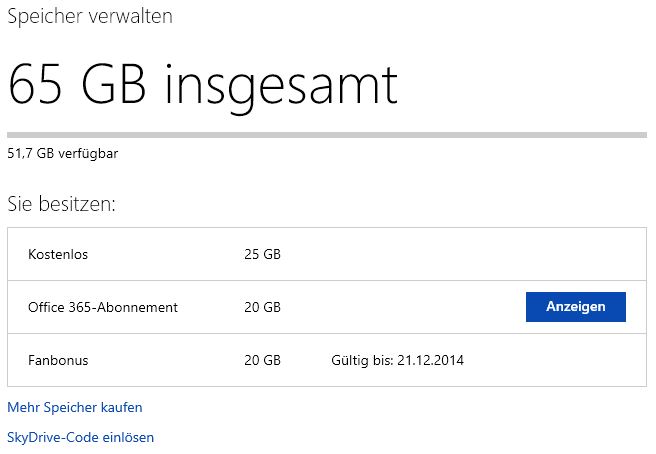Select the Office 365-Abonnement plan label

tap(103, 307)
